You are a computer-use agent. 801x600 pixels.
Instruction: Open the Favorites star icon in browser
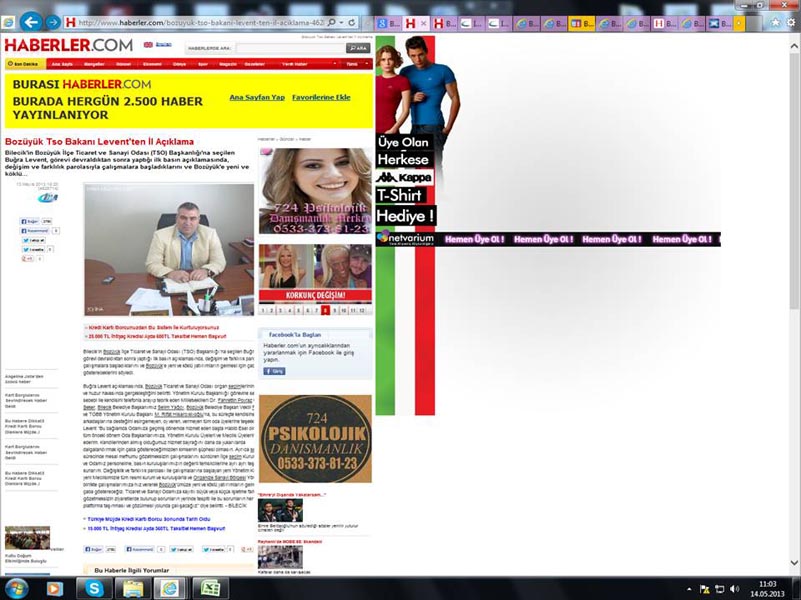click(x=775, y=22)
